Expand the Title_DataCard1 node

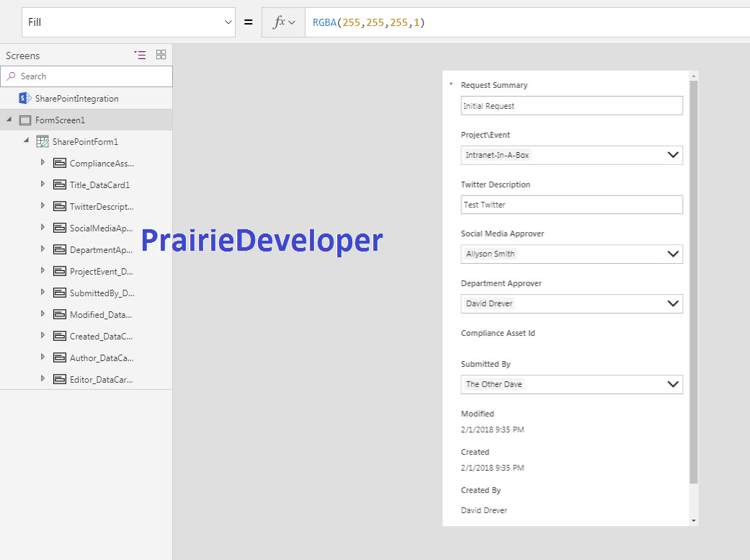[43, 184]
